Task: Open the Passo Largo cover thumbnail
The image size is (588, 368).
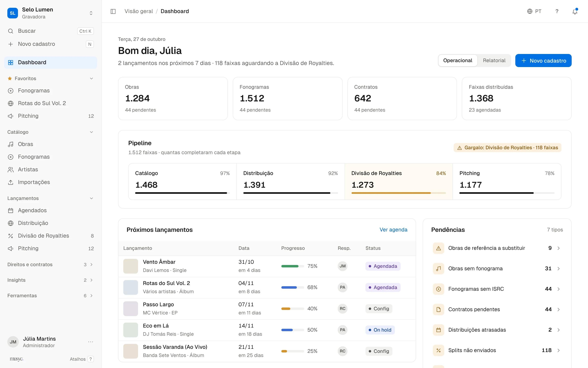Action: 130,309
